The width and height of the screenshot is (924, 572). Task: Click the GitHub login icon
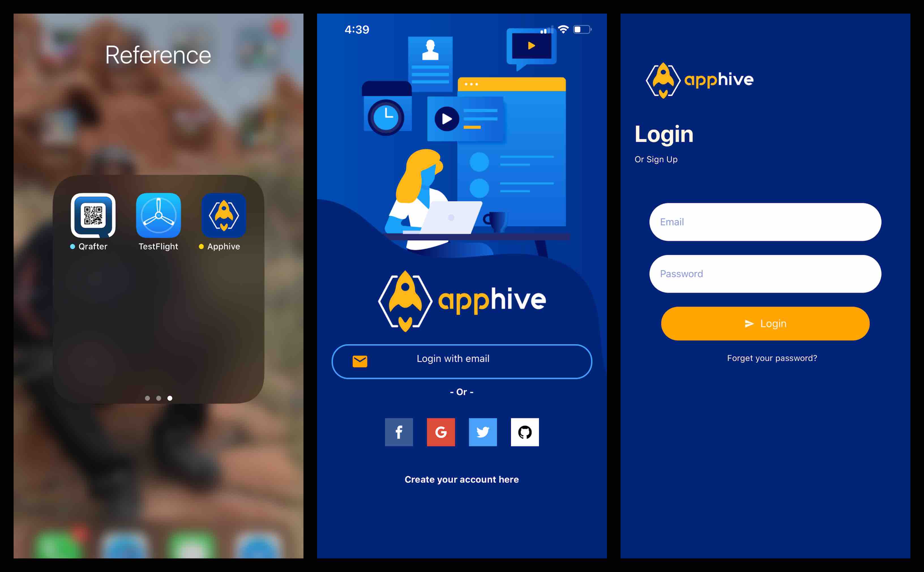pyautogui.click(x=525, y=433)
